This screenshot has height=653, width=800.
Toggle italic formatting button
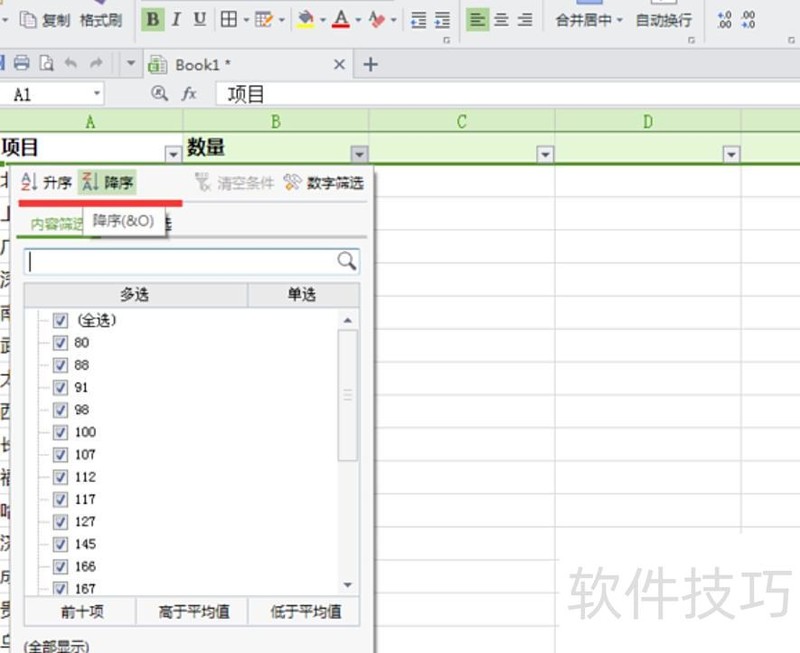click(177, 19)
